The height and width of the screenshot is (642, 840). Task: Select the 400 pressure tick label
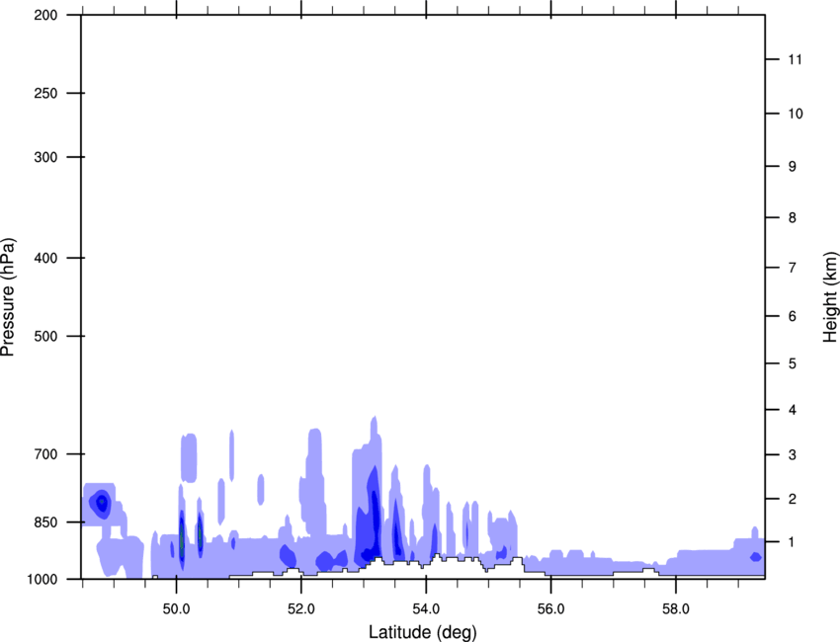point(45,258)
